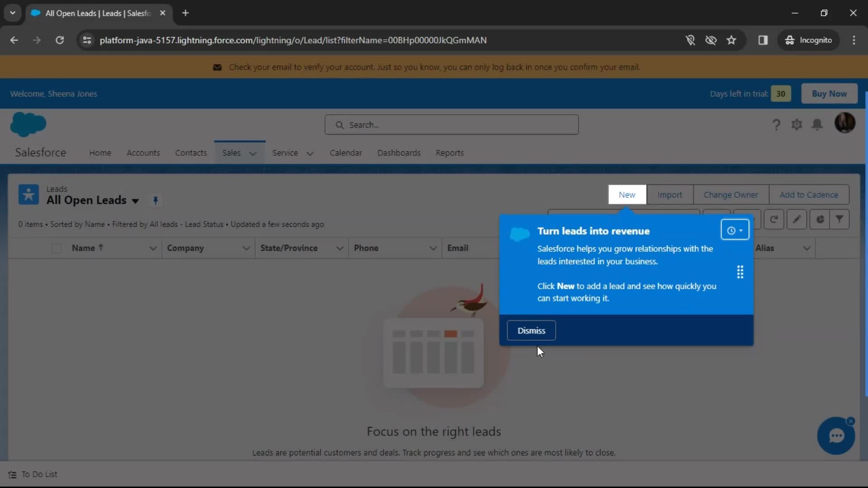Screen dimensions: 868x488
Task: Open the Company column actions chevron
Action: [246, 249]
